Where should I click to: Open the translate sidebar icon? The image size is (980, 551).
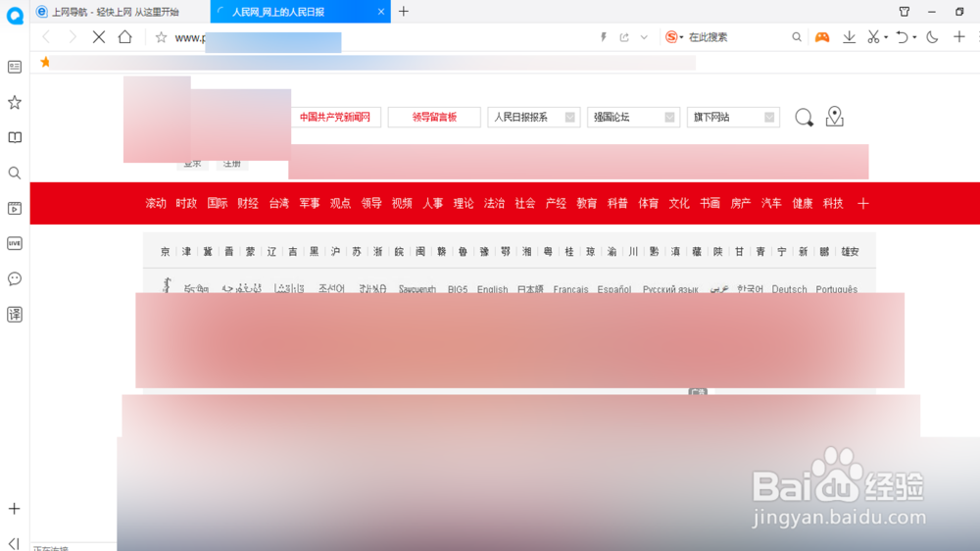[15, 314]
